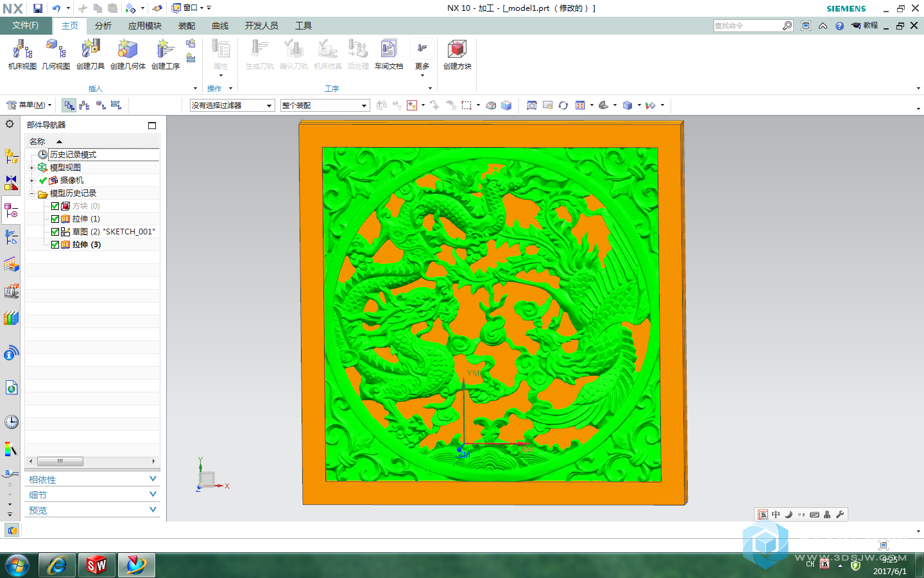The width and height of the screenshot is (924, 578).
Task: Click the rectangle selection icon
Action: [x=466, y=105]
